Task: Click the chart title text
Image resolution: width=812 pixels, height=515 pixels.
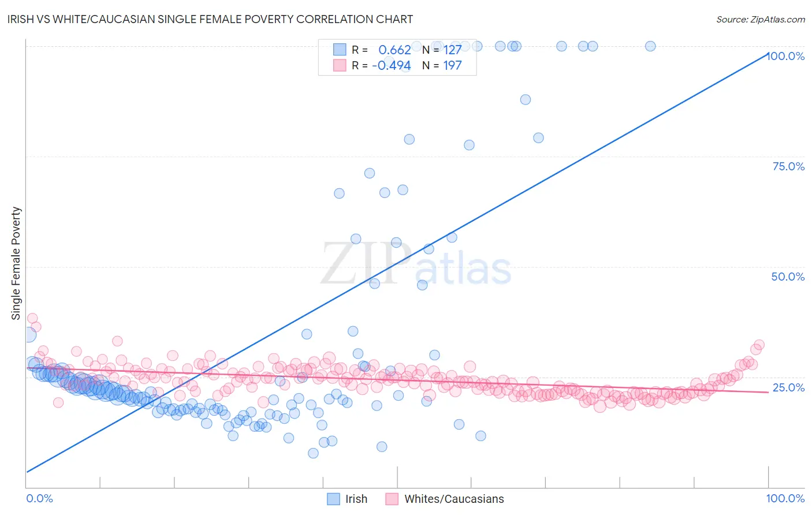Action: coord(210,19)
